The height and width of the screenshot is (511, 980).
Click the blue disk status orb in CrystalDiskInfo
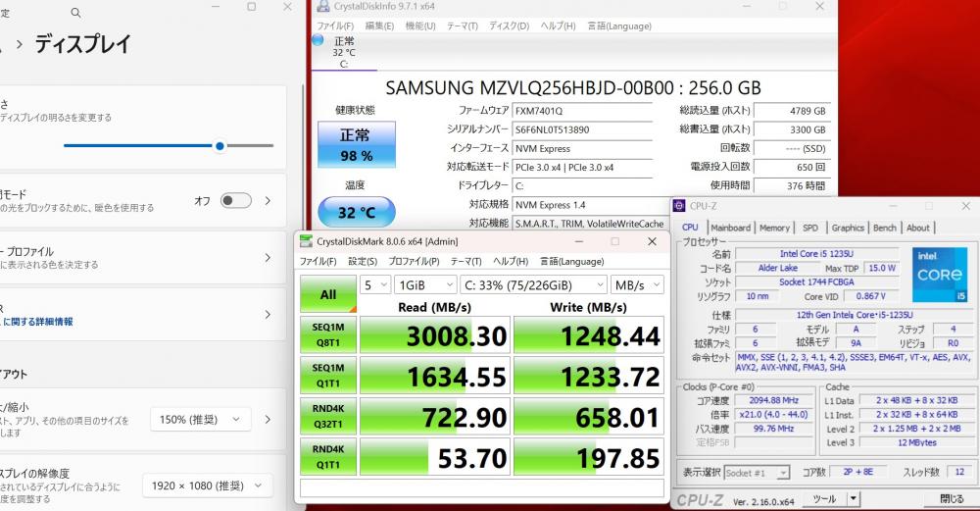(x=318, y=40)
